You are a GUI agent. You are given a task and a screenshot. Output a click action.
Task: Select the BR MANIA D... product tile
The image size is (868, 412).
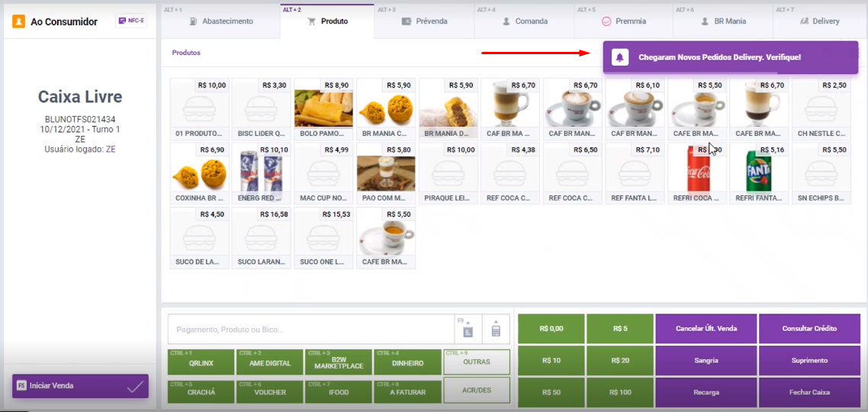tap(448, 108)
